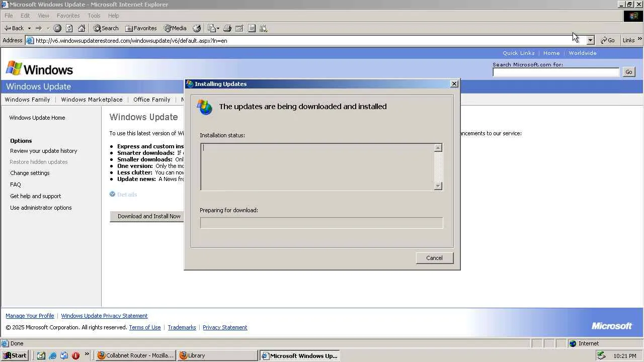Screen dimensions: 644x362
Task: Refresh the page via the toolbar Refresh icon
Action: (x=69, y=28)
